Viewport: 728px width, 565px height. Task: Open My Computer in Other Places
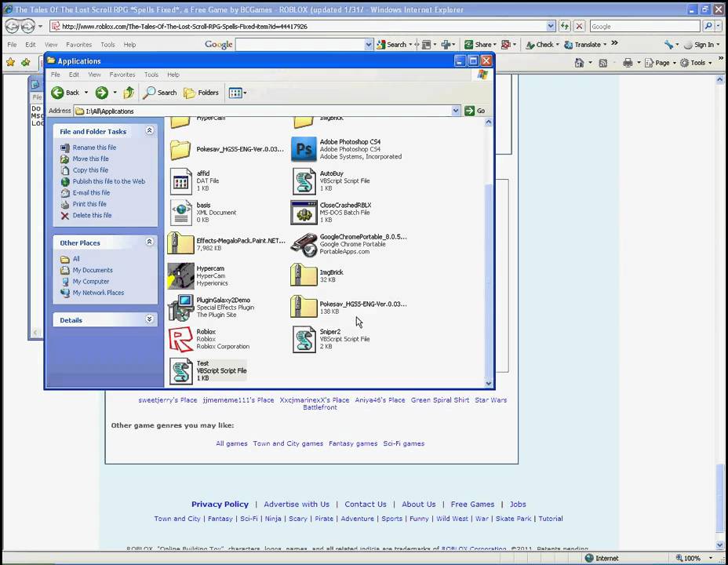[90, 282]
